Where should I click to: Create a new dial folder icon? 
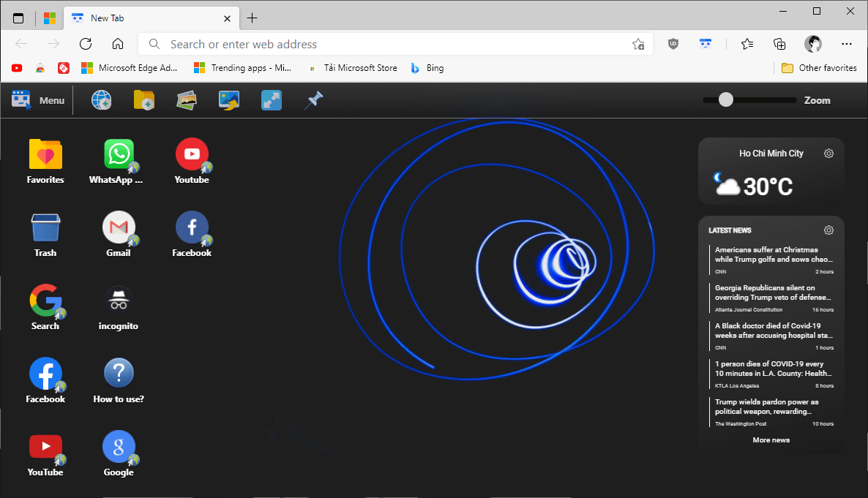(143, 99)
